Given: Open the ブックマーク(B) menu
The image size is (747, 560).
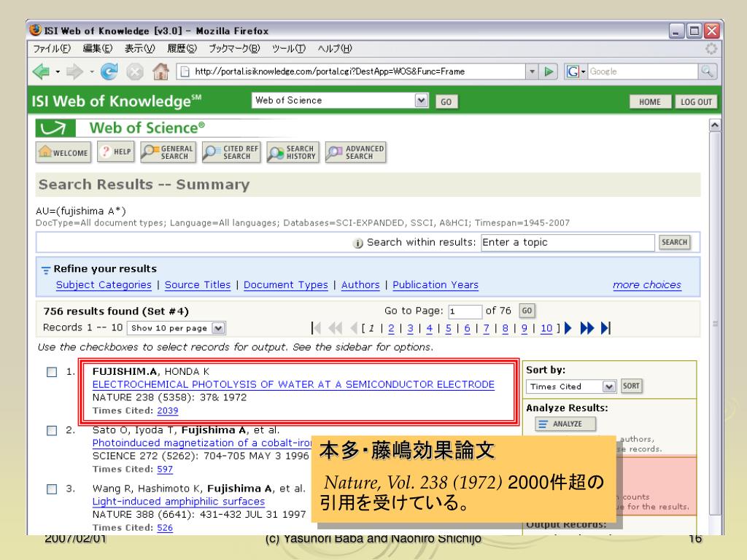Looking at the screenshot, I should pos(234,49).
